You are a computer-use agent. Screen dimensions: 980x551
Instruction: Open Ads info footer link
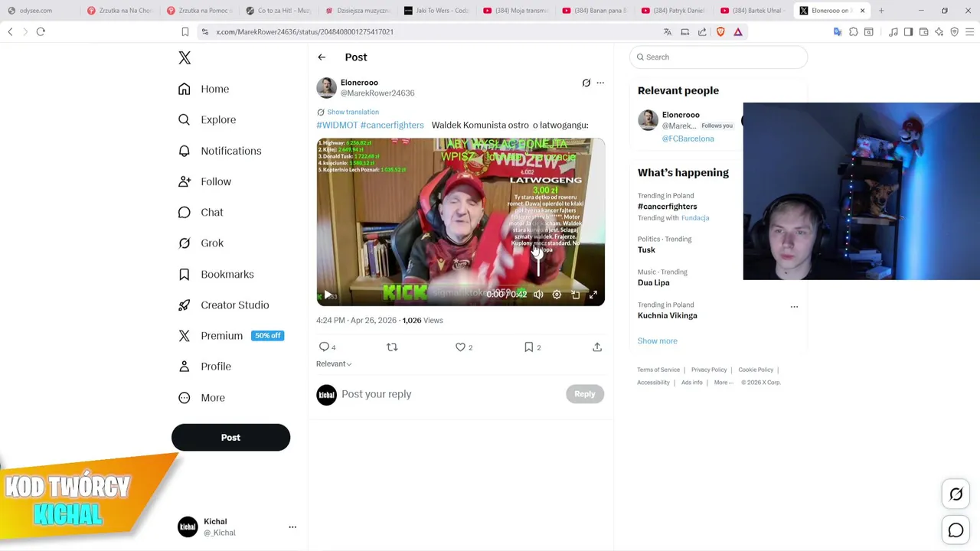pyautogui.click(x=692, y=383)
